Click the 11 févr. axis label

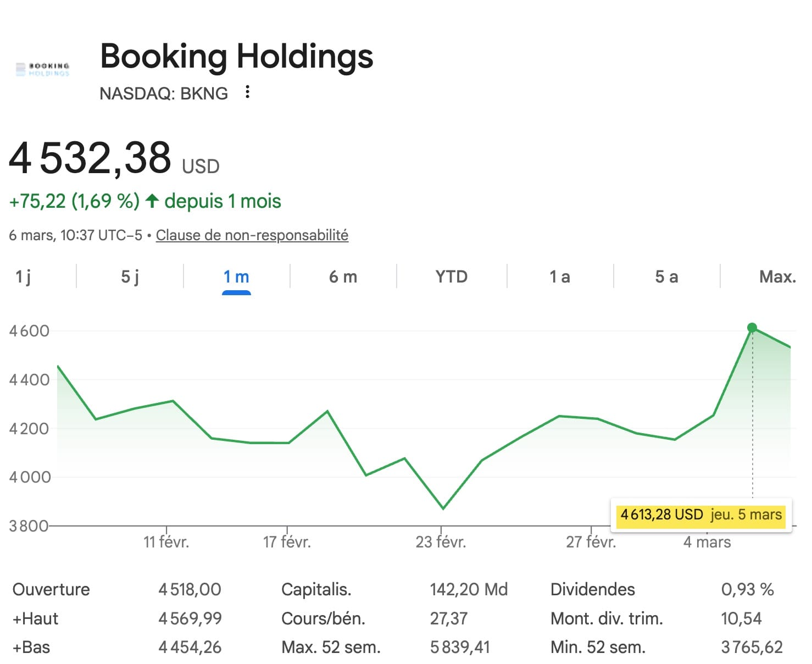pyautogui.click(x=166, y=543)
